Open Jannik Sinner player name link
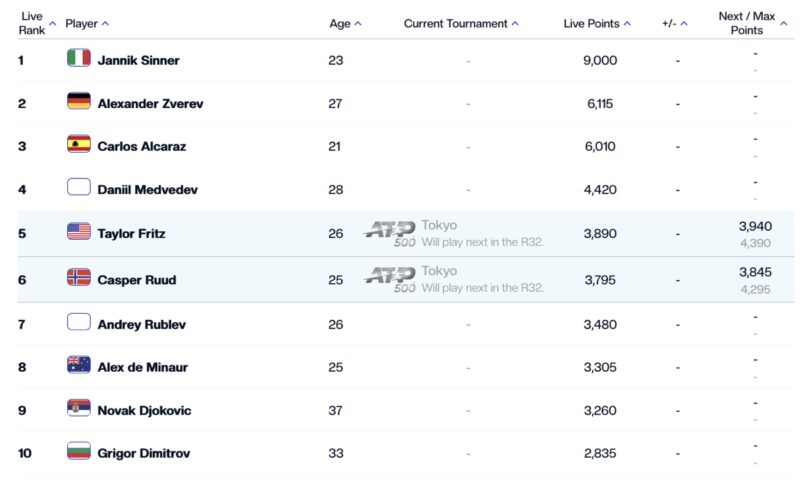The height and width of the screenshot is (493, 800). pyautogui.click(x=138, y=60)
